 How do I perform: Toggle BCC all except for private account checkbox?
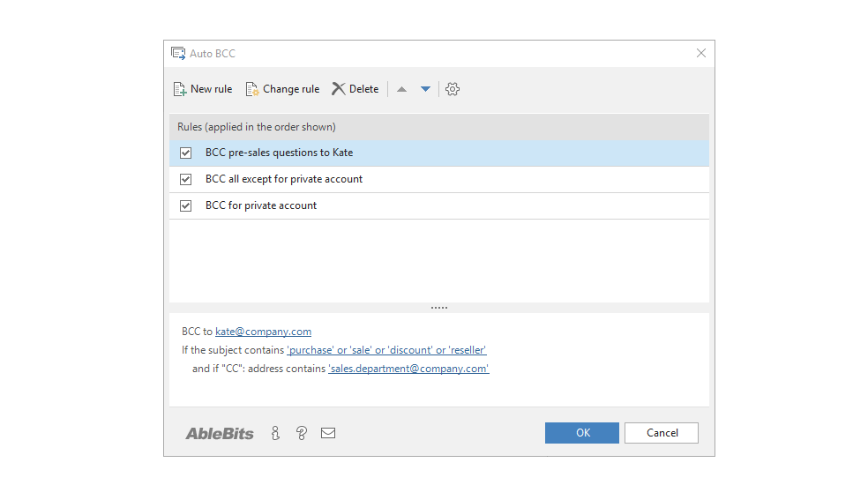pos(185,179)
